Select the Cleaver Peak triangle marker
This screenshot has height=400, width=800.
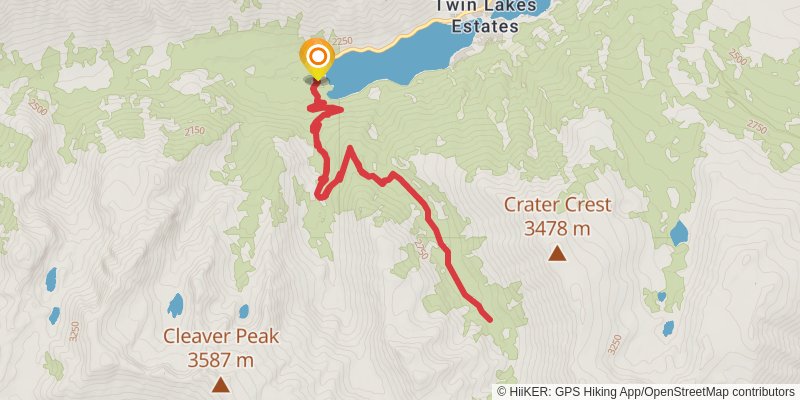click(x=220, y=384)
